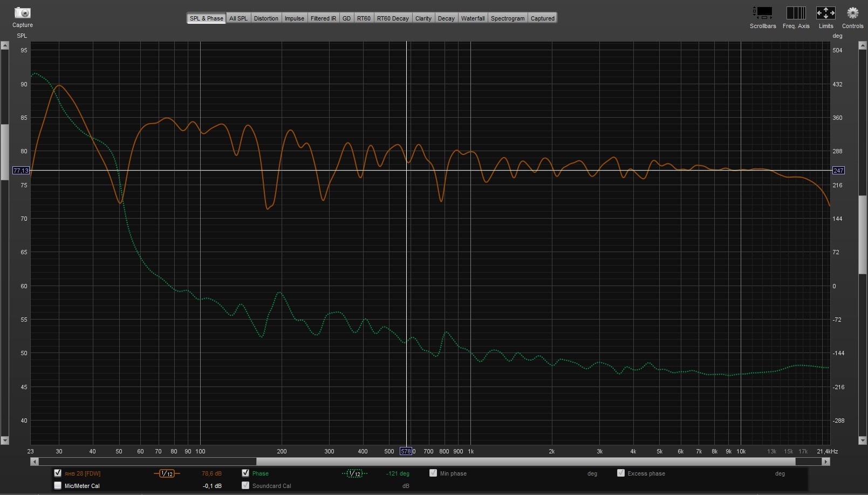Screen dimensions: 868x495
Task: Click the left vertical scrollbar up arrow
Action: (x=4, y=45)
